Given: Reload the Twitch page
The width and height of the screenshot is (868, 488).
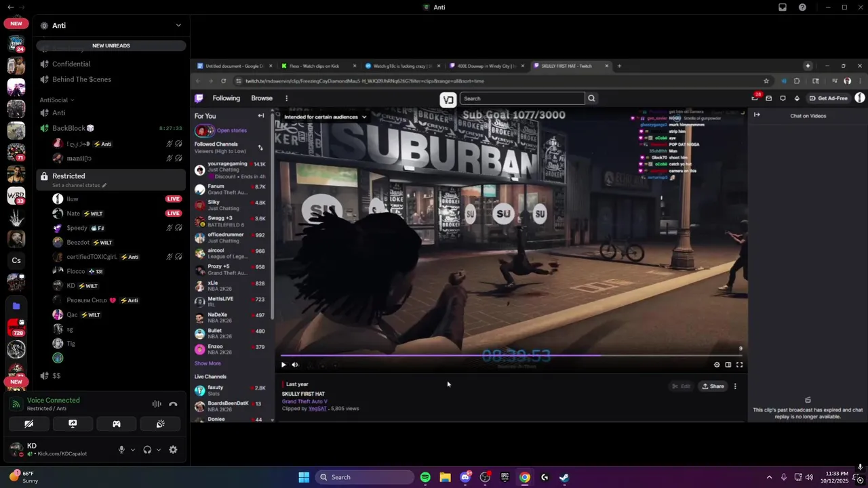Looking at the screenshot, I should pos(223,81).
